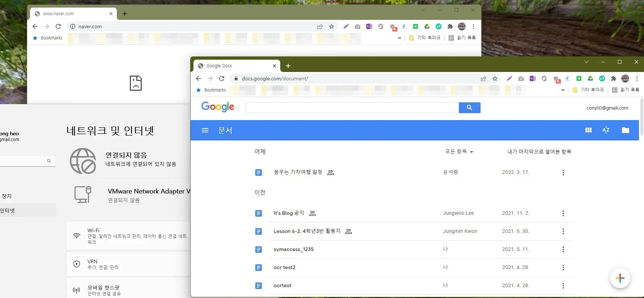Open tab search chevron in Docs window
Screen dimensions: 644x298
click(587, 62)
